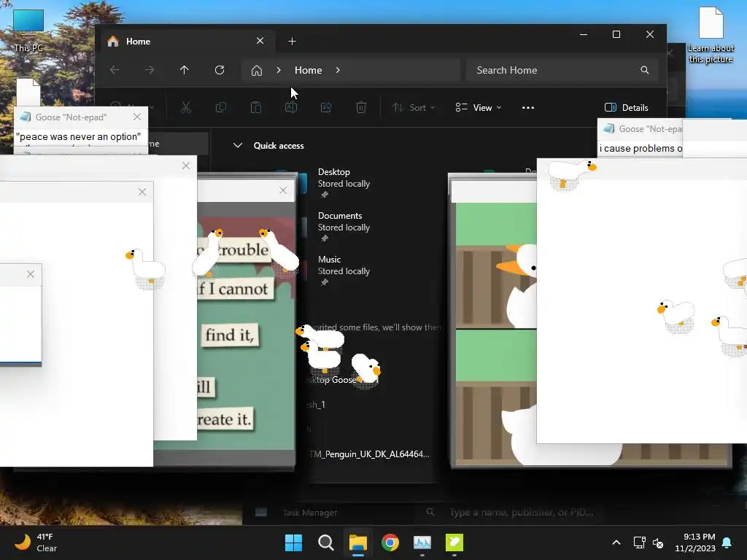Click the Delete trash can icon
Image resolution: width=747 pixels, height=560 pixels.
coord(361,108)
